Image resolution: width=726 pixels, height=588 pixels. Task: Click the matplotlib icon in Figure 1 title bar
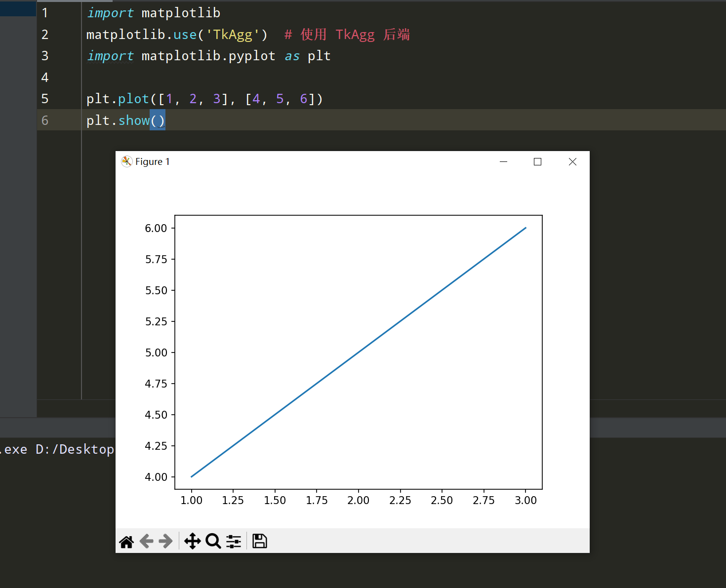(x=127, y=161)
